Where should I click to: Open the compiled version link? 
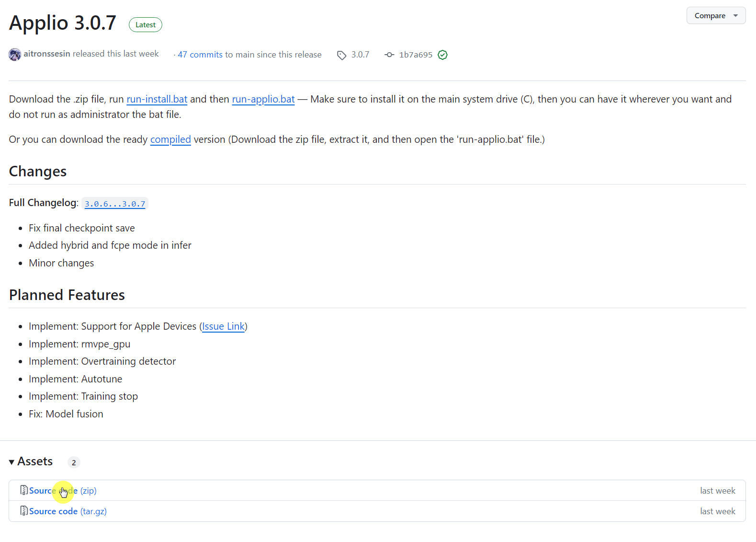[x=170, y=139]
